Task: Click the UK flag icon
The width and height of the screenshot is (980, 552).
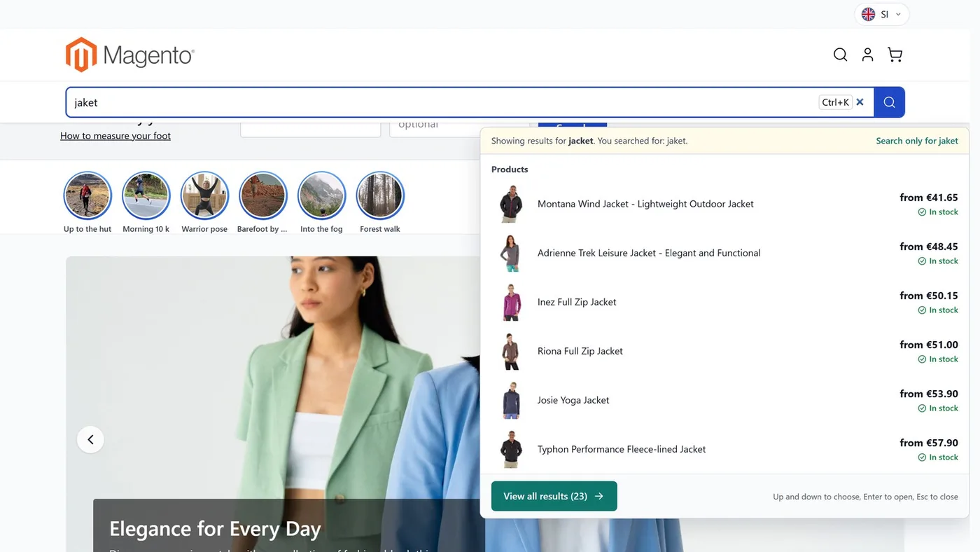Action: pos(868,14)
